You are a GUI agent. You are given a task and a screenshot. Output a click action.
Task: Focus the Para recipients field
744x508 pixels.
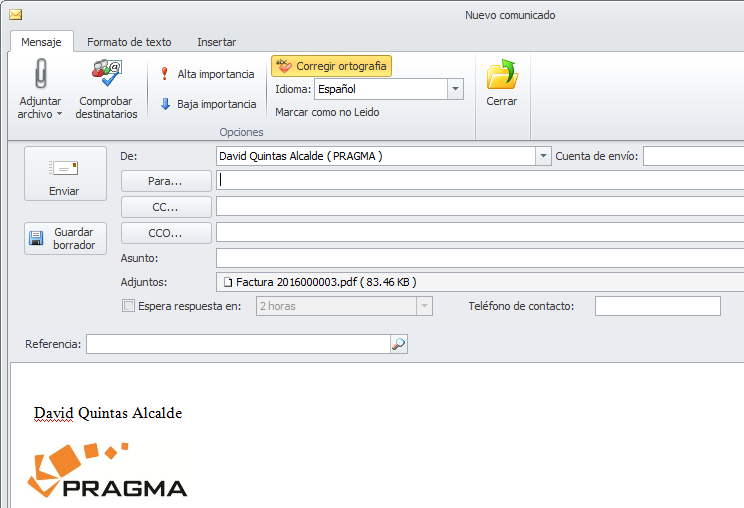(x=480, y=181)
